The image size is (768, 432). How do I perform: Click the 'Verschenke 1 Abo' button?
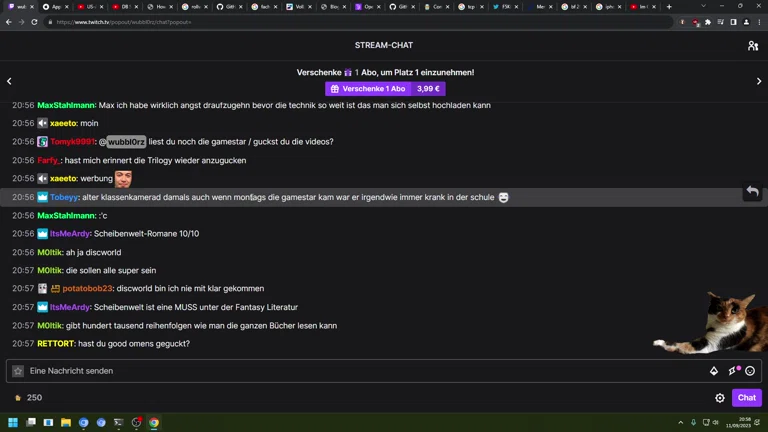[x=368, y=89]
